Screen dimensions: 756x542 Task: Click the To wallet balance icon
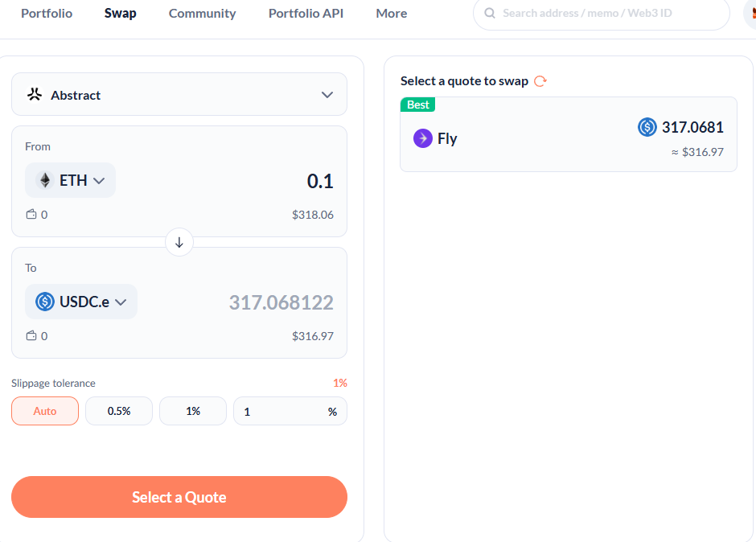tap(31, 336)
